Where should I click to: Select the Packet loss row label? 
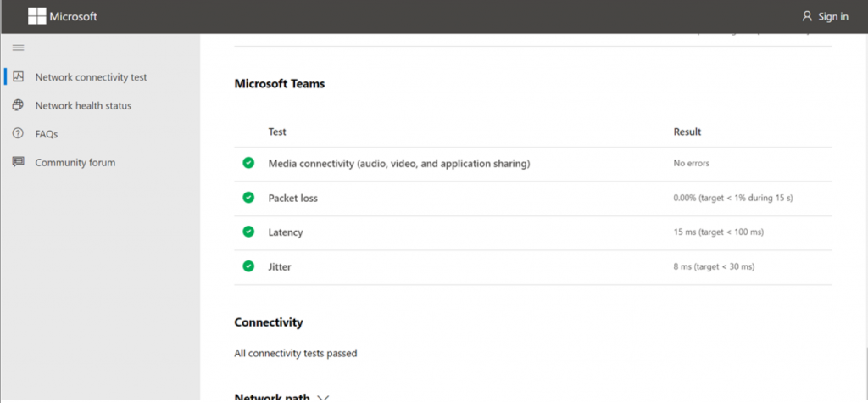coord(292,198)
